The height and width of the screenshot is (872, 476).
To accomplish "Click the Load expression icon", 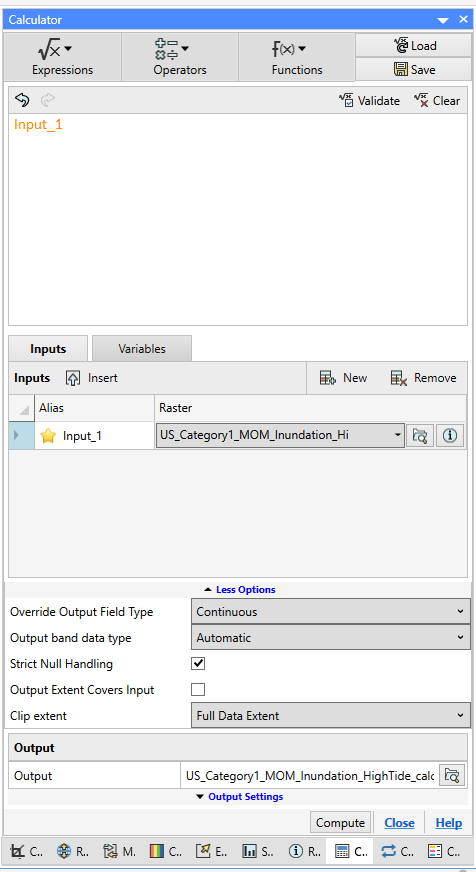I will click(401, 46).
